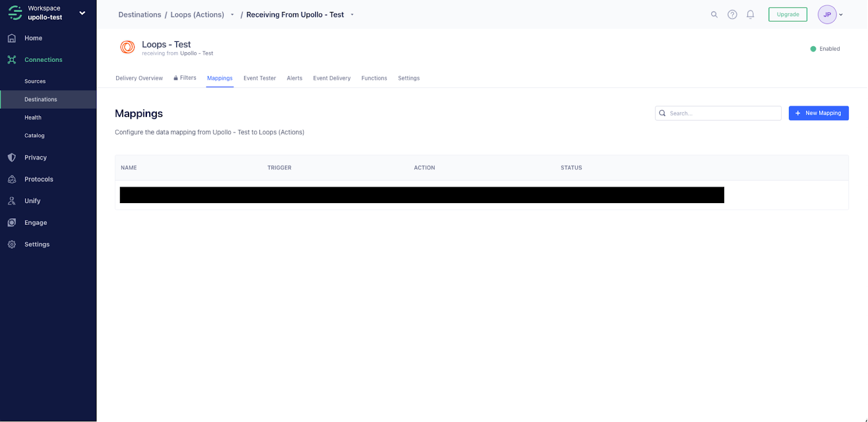Click the Home house icon

(x=12, y=38)
